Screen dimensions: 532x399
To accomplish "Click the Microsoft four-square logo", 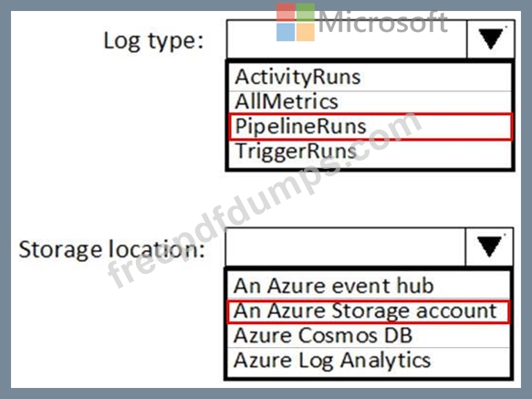I will (296, 22).
